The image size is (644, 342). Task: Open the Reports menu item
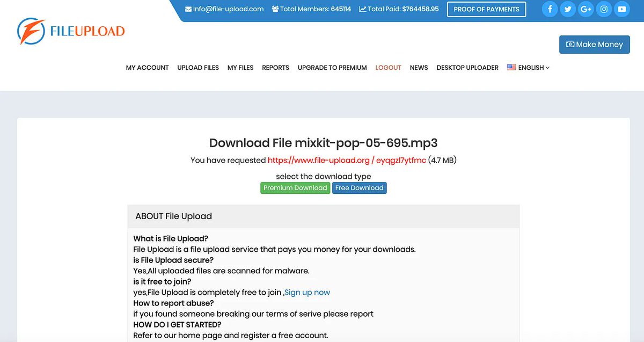pos(275,68)
